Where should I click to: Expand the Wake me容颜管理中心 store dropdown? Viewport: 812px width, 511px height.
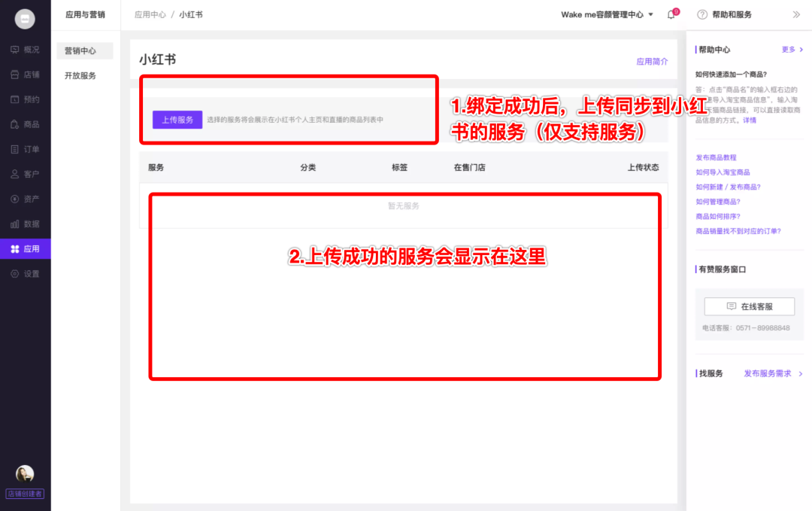tap(607, 14)
